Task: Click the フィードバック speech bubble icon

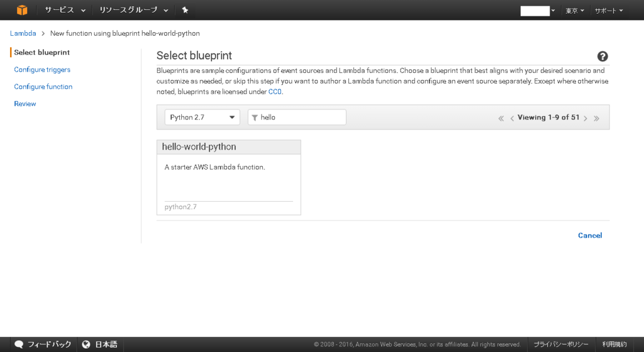Action: 19,344
